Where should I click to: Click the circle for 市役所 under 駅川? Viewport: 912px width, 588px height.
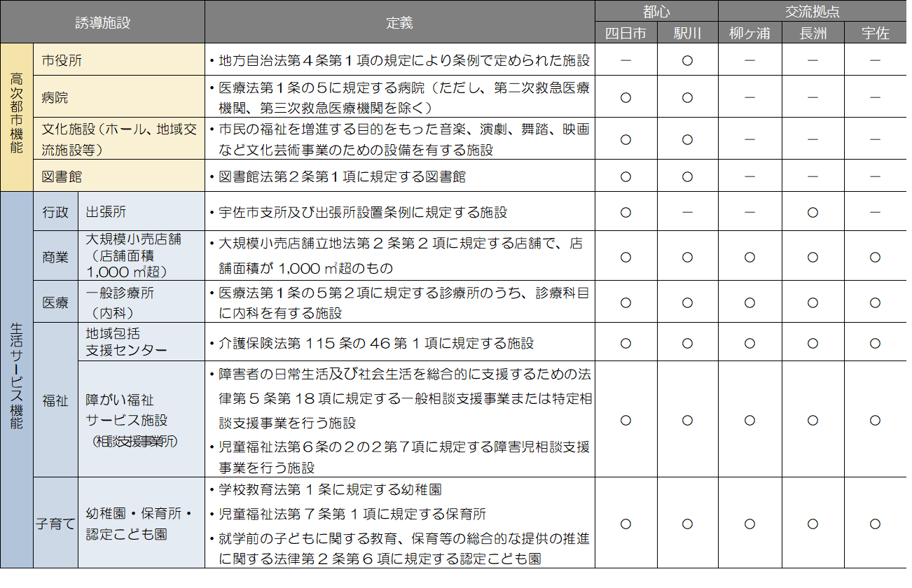click(687, 60)
